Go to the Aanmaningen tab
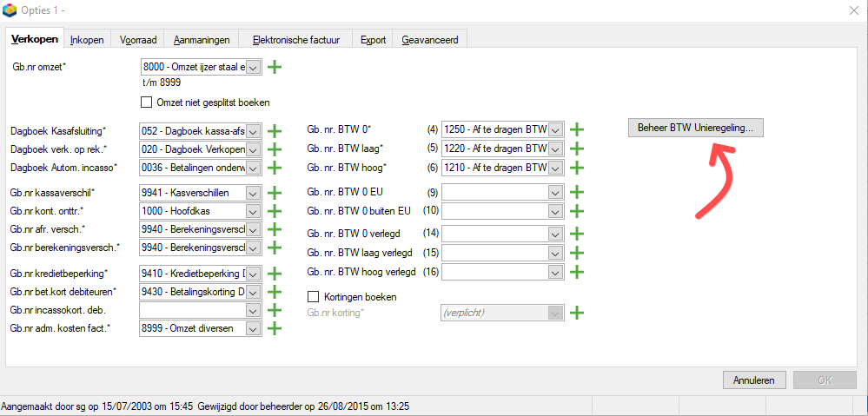 pos(202,40)
